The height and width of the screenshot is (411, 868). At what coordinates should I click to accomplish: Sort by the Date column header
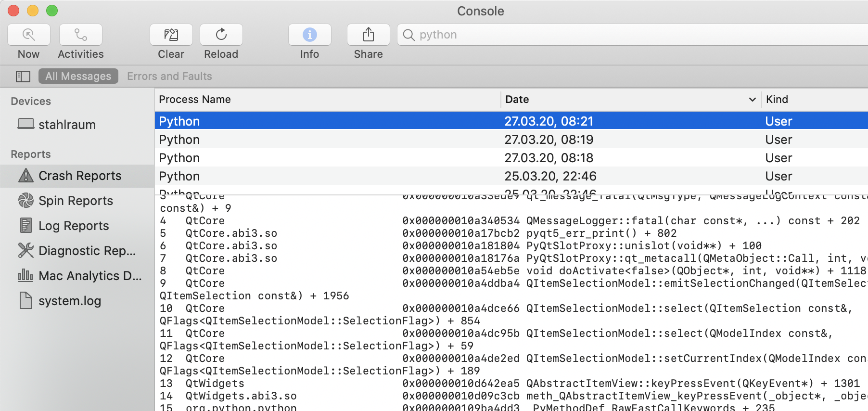pos(630,99)
